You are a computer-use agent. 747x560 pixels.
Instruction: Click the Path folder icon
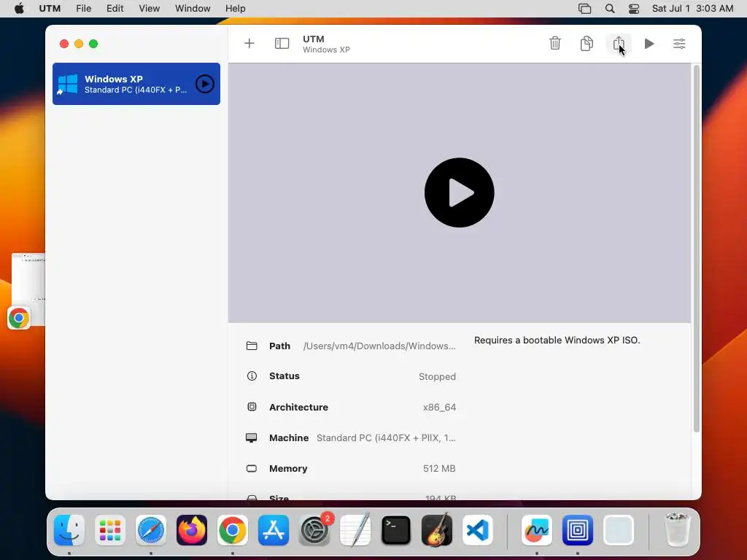[252, 346]
